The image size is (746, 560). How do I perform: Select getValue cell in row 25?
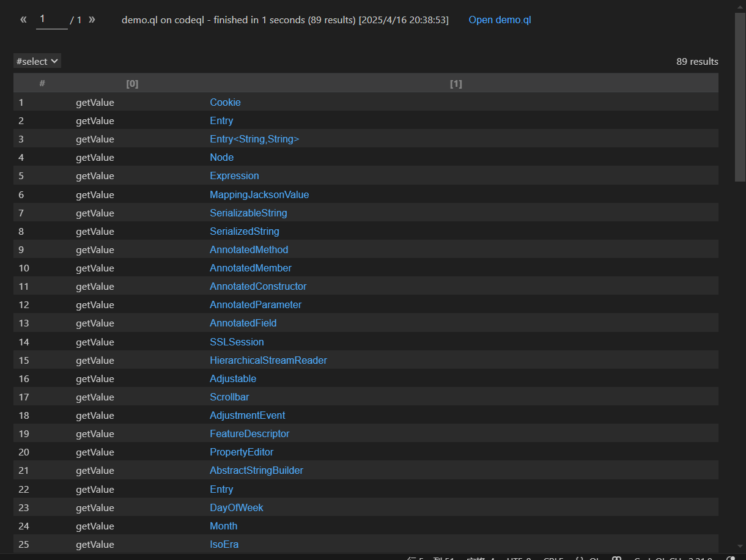95,544
